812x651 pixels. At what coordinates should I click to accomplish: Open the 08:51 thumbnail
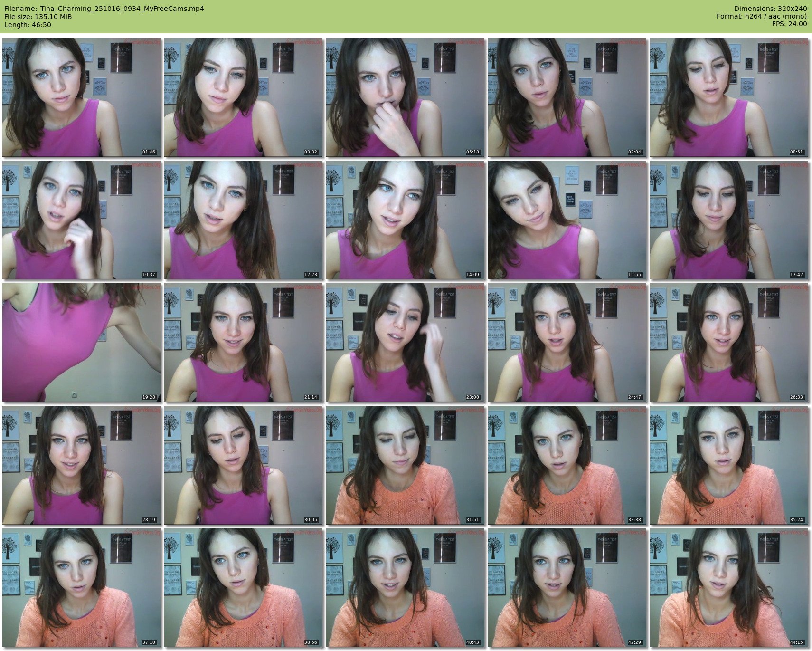click(x=729, y=97)
